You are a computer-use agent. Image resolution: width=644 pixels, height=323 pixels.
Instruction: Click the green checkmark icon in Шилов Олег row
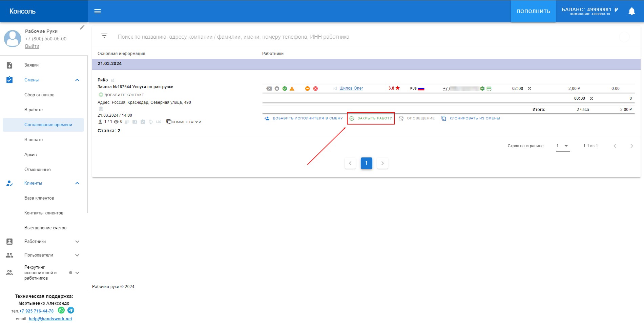(x=285, y=89)
